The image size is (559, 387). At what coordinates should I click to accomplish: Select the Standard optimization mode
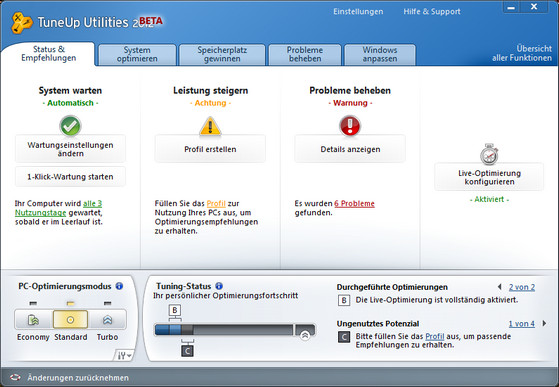70,319
